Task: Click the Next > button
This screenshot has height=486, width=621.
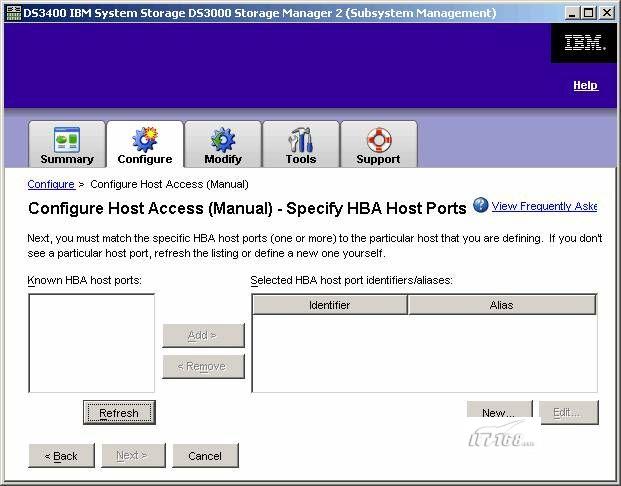Action: pyautogui.click(x=133, y=456)
